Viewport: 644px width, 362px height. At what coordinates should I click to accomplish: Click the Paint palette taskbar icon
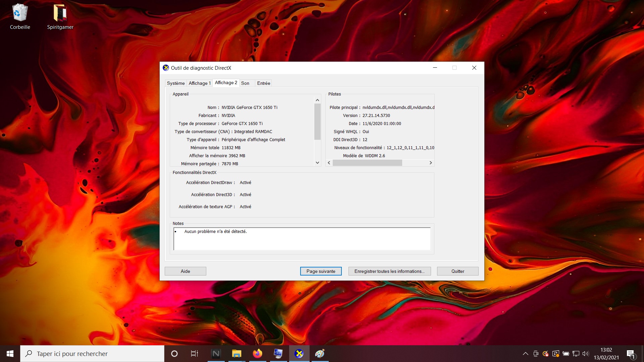point(320,354)
